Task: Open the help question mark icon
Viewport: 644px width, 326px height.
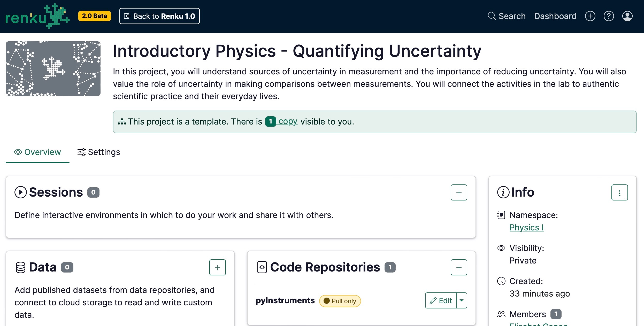Action: [x=609, y=16]
